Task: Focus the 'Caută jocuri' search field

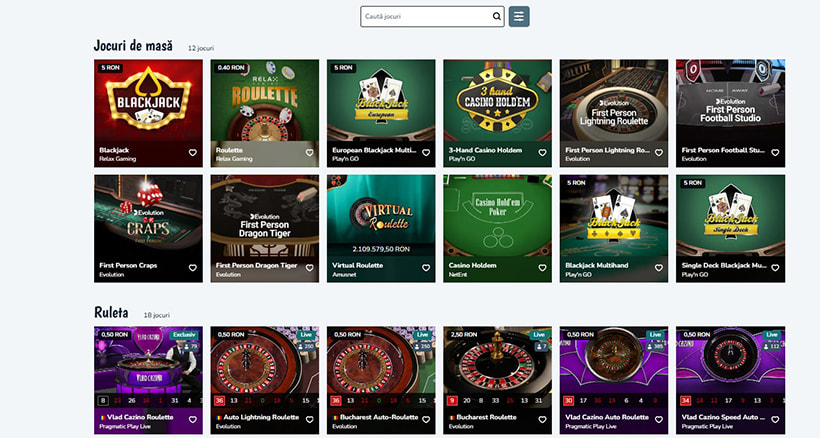Action: [x=432, y=16]
